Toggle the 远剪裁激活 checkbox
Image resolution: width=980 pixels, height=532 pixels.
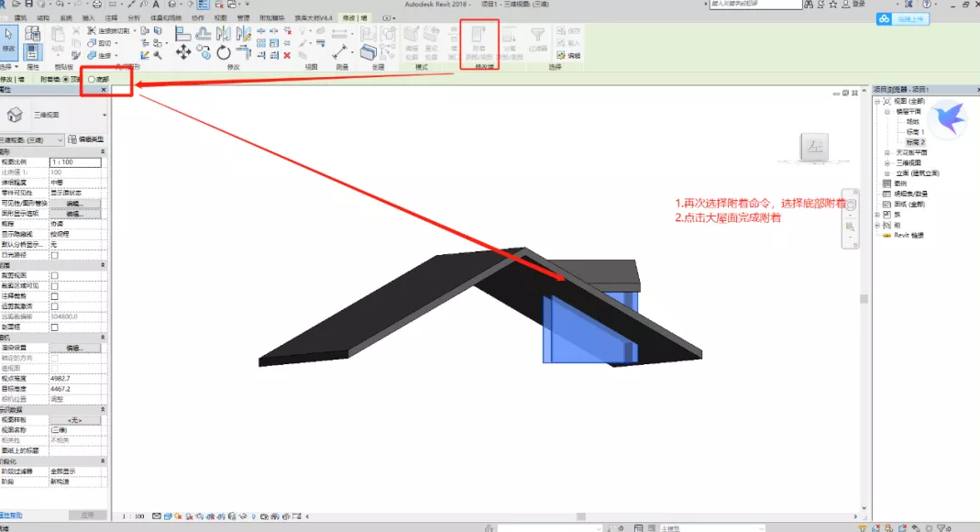coord(54,306)
